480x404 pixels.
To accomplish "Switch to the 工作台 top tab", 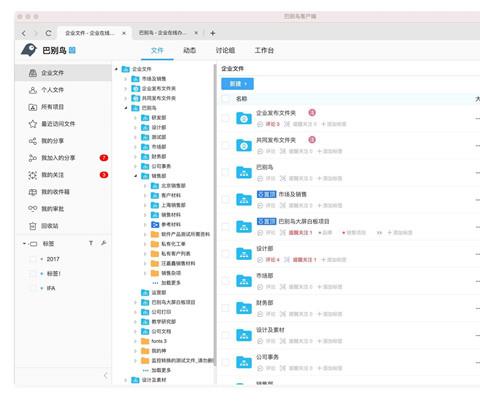I will [264, 50].
